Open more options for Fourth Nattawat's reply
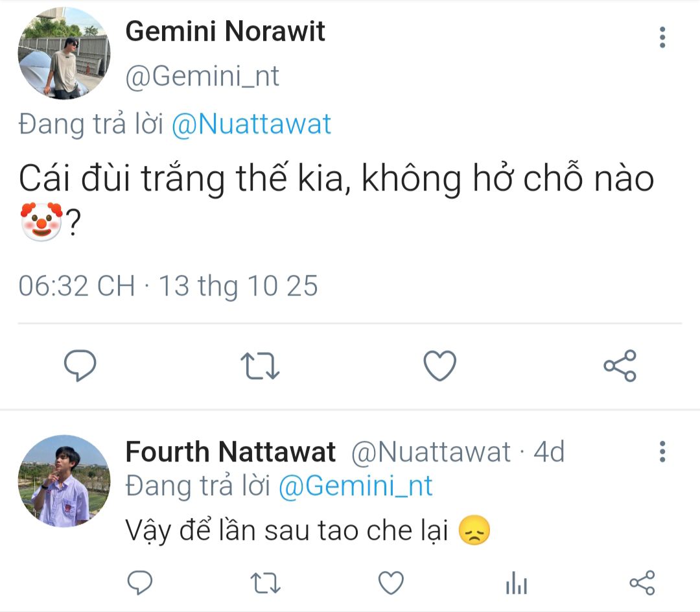Viewport: 700px width, 612px height. click(662, 451)
